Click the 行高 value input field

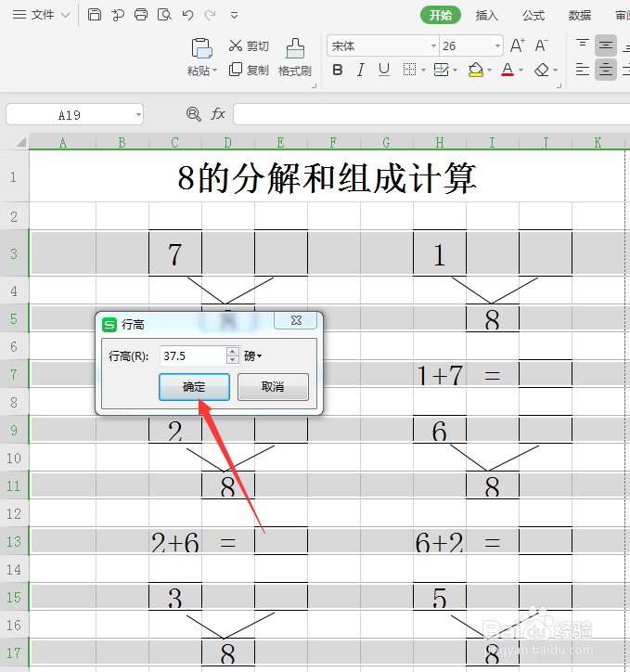(193, 356)
